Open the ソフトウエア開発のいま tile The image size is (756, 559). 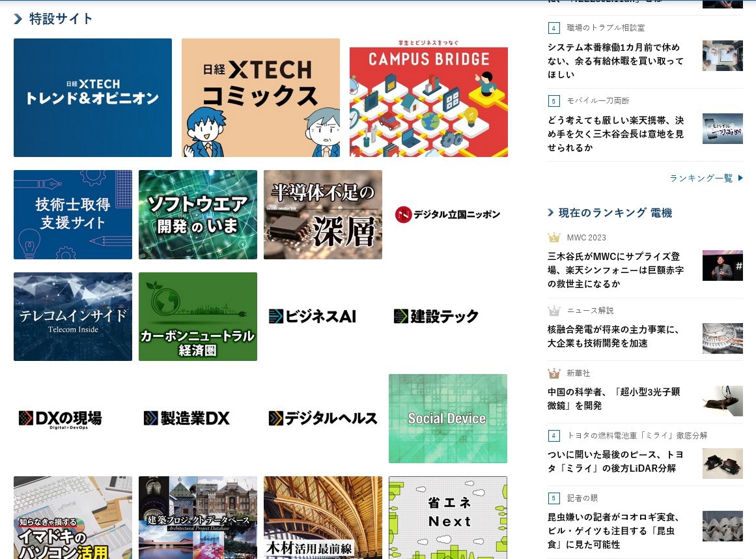click(x=198, y=214)
